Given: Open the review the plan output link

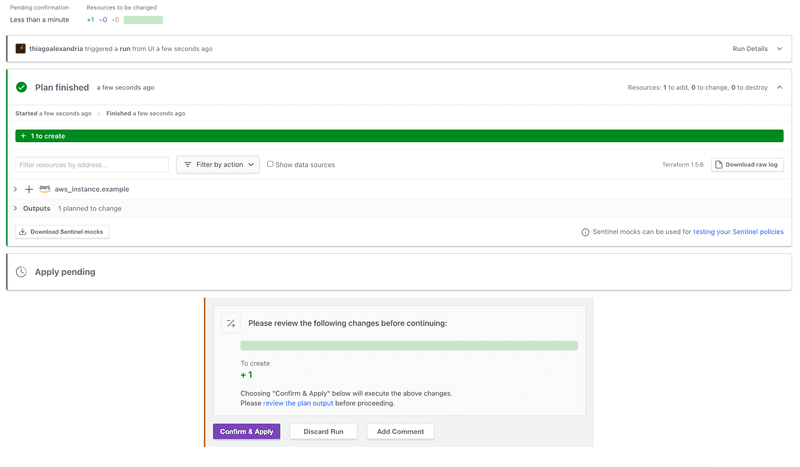Looking at the screenshot, I should click(298, 403).
